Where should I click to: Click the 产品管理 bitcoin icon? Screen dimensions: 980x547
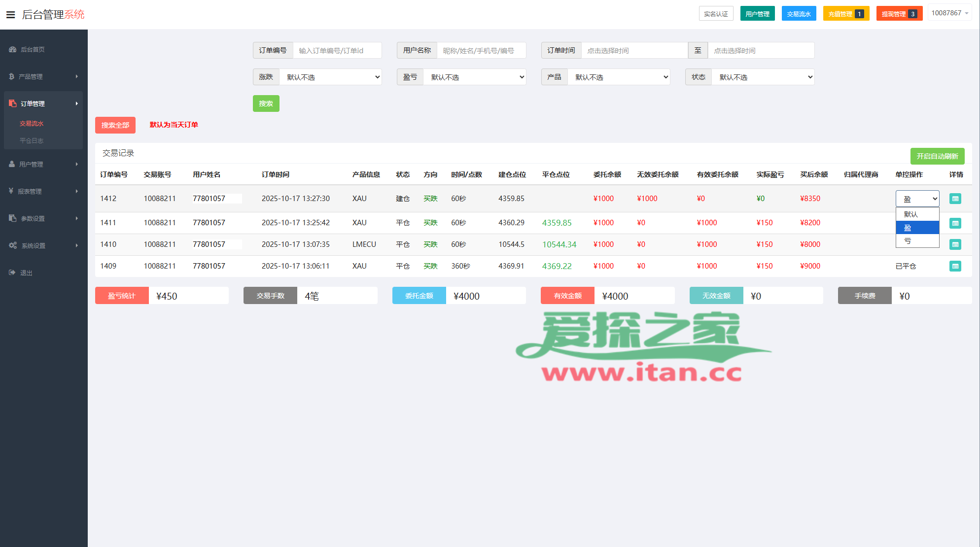click(x=11, y=76)
